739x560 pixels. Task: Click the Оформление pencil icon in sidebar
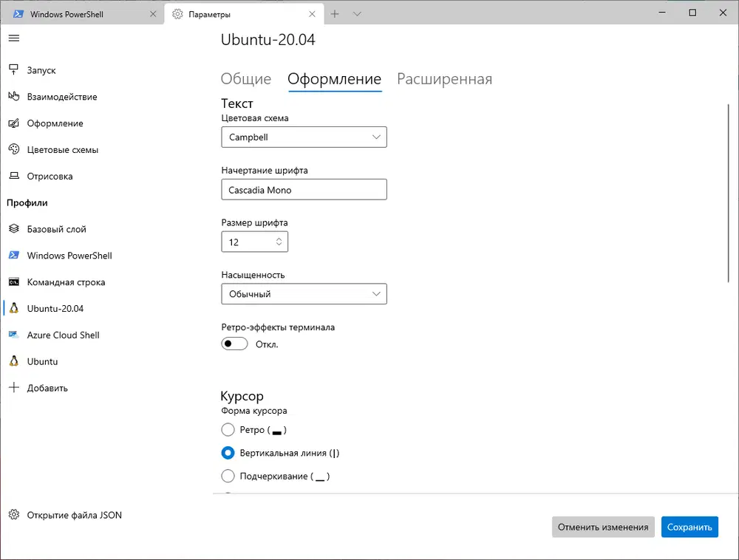click(13, 123)
